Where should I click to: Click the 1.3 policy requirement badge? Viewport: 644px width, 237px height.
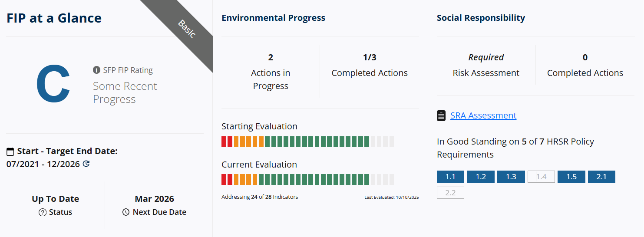click(x=511, y=177)
